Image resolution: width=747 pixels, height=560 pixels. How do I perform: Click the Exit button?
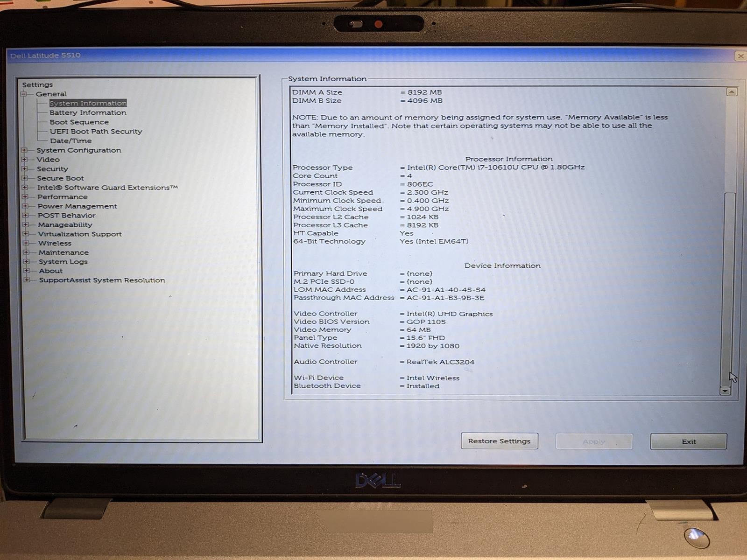[689, 441]
